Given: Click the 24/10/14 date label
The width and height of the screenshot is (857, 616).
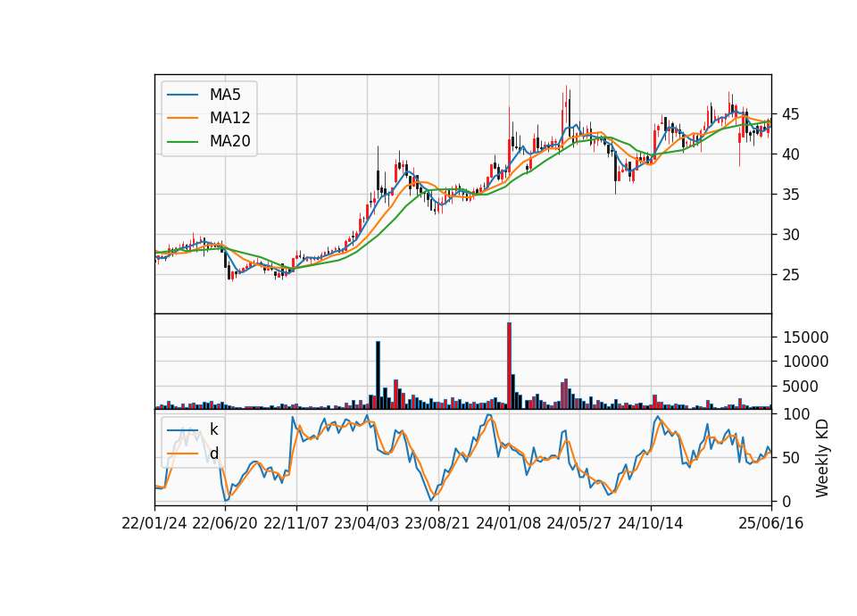Looking at the screenshot, I should tap(651, 523).
